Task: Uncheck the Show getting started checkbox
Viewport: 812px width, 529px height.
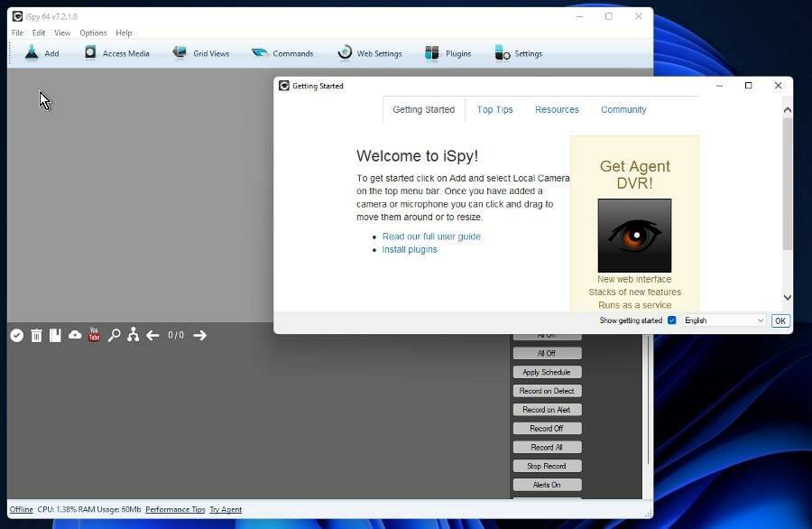Action: (671, 320)
